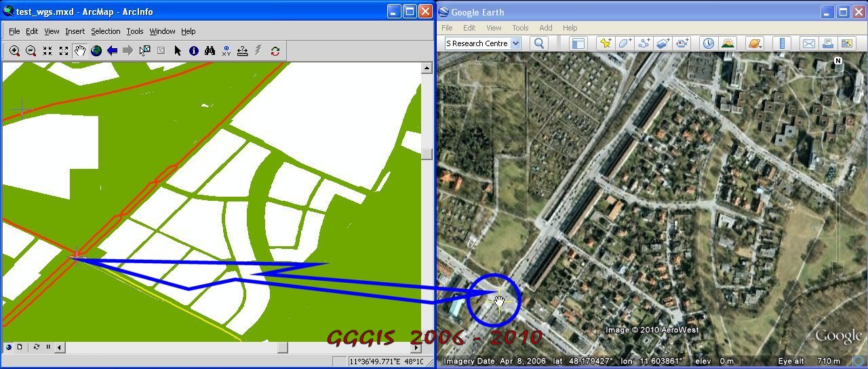Image resolution: width=868 pixels, height=369 pixels.
Task: Select the Measure ruler tool
Action: (242, 51)
